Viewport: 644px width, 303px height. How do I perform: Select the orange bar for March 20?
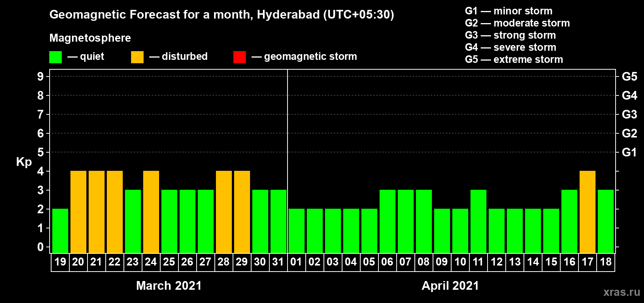[x=78, y=212]
